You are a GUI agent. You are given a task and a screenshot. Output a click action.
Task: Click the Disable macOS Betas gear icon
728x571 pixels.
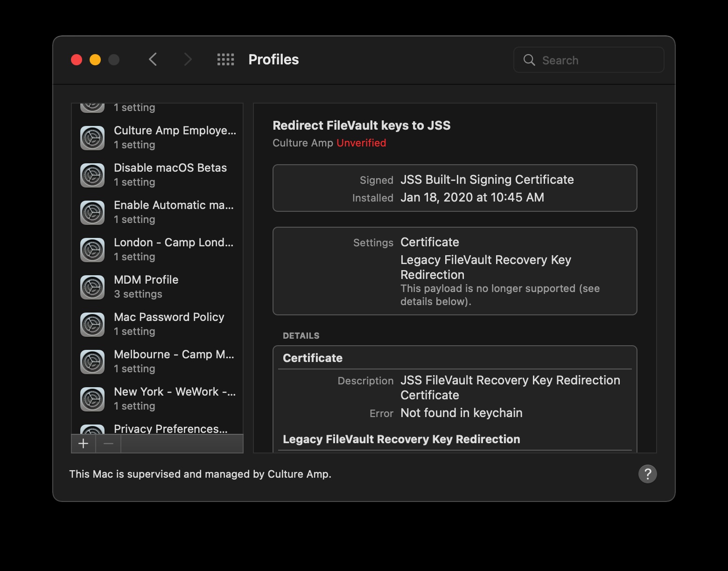click(92, 175)
